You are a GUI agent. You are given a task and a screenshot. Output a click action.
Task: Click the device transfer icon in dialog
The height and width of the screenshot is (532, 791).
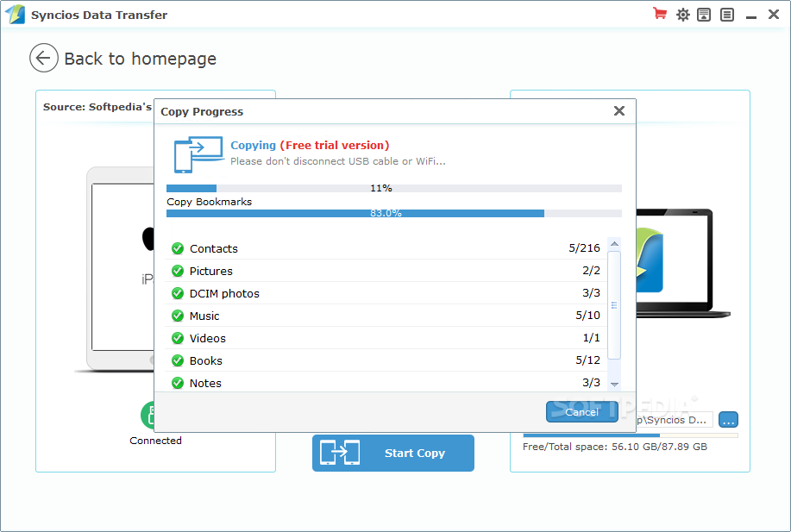coord(198,154)
